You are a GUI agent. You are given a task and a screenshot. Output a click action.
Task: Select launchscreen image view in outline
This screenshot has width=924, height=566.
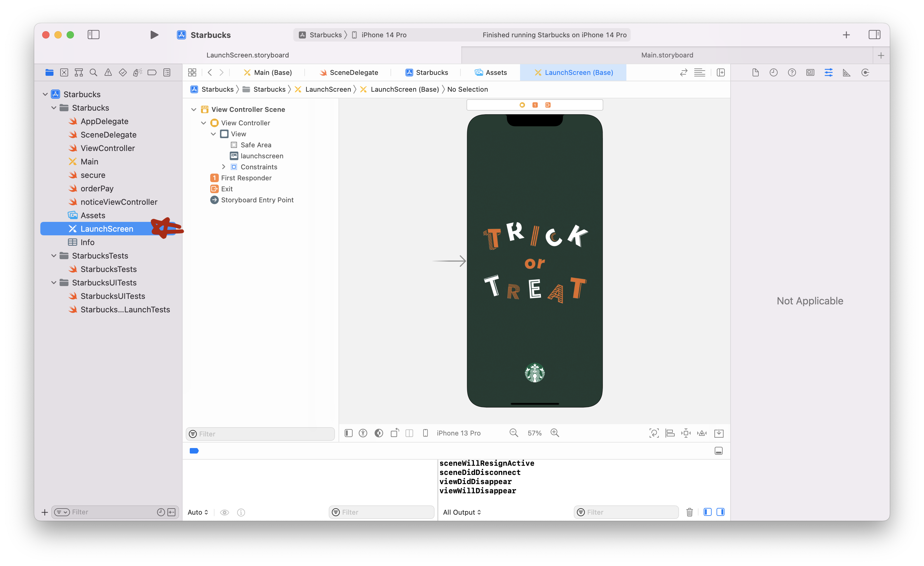tap(262, 156)
